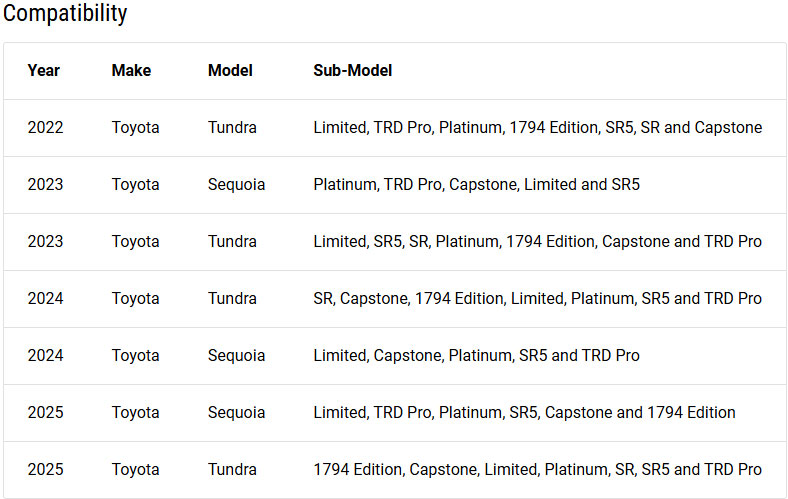Click Sequoia in the 2024 row
Screen dimensions: 788x499
tap(236, 356)
